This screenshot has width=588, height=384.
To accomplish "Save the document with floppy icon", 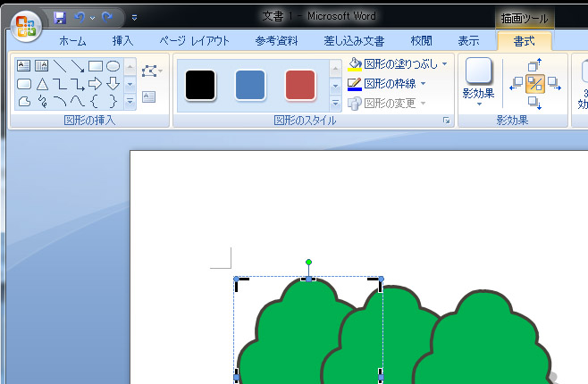I will coord(60,17).
